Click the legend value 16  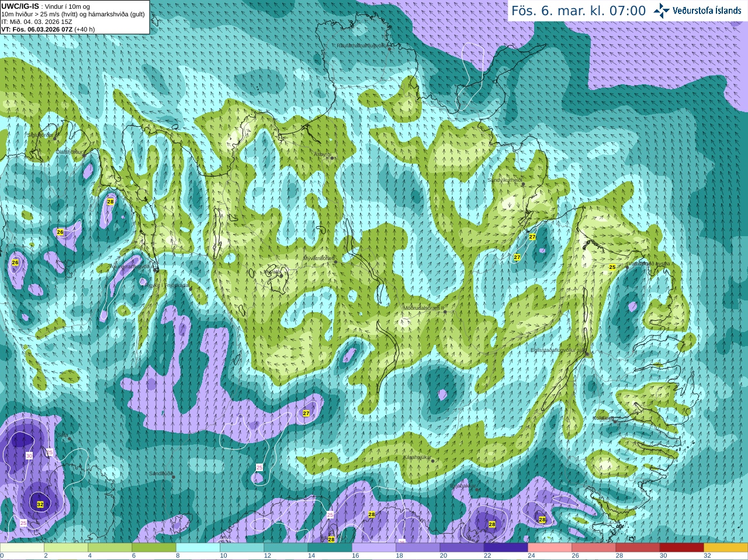[355, 556]
